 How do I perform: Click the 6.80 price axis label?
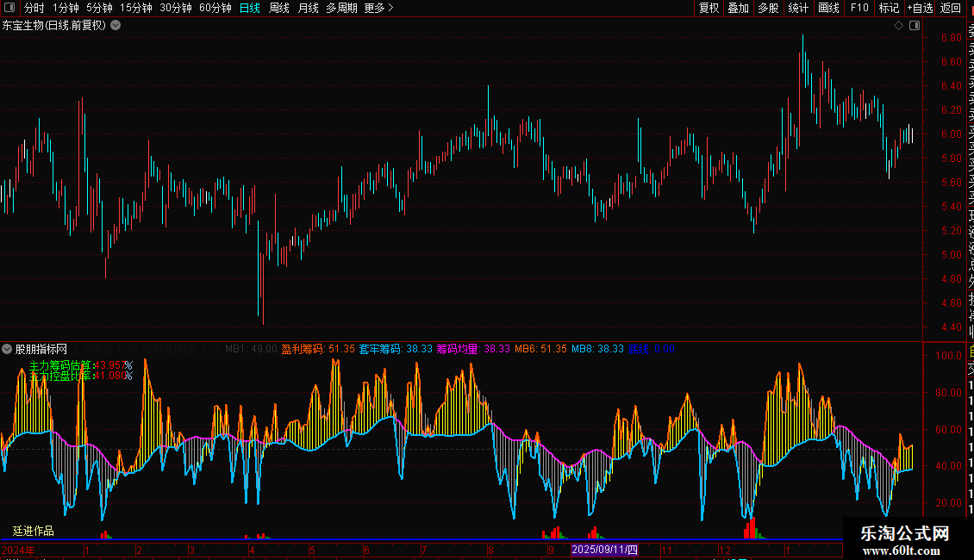point(951,37)
